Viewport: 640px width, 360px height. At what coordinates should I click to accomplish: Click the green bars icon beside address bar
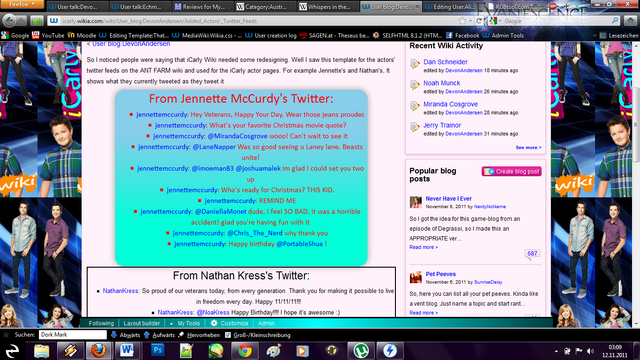click(x=37, y=21)
